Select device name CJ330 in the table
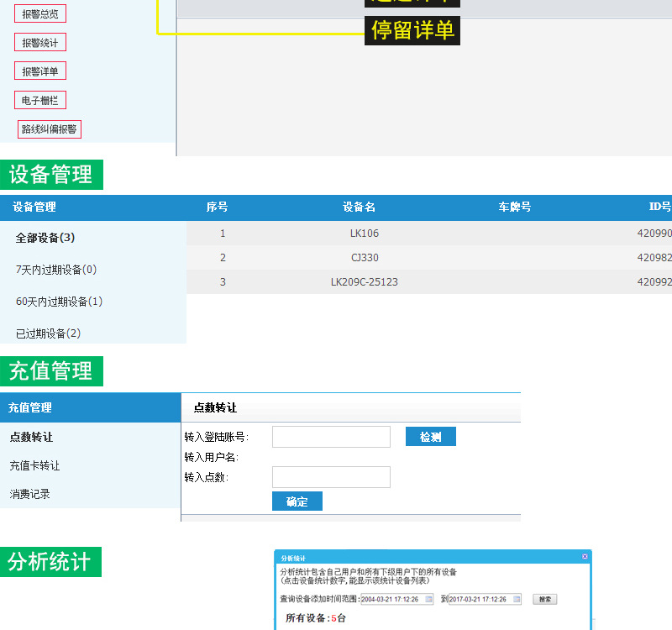The width and height of the screenshot is (672, 630). 365,258
